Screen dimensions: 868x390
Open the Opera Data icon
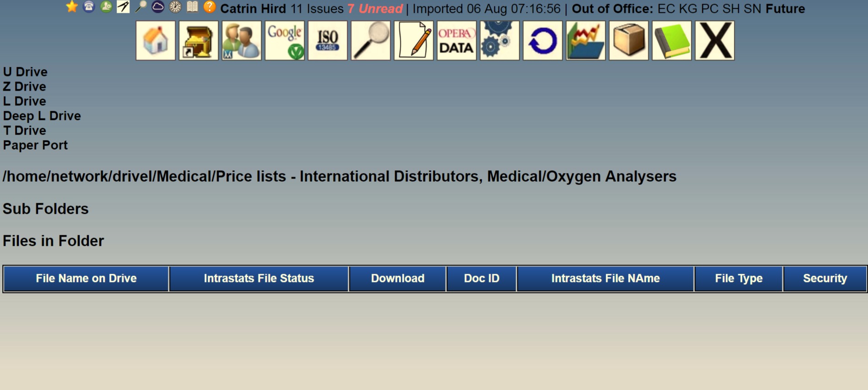pos(457,41)
